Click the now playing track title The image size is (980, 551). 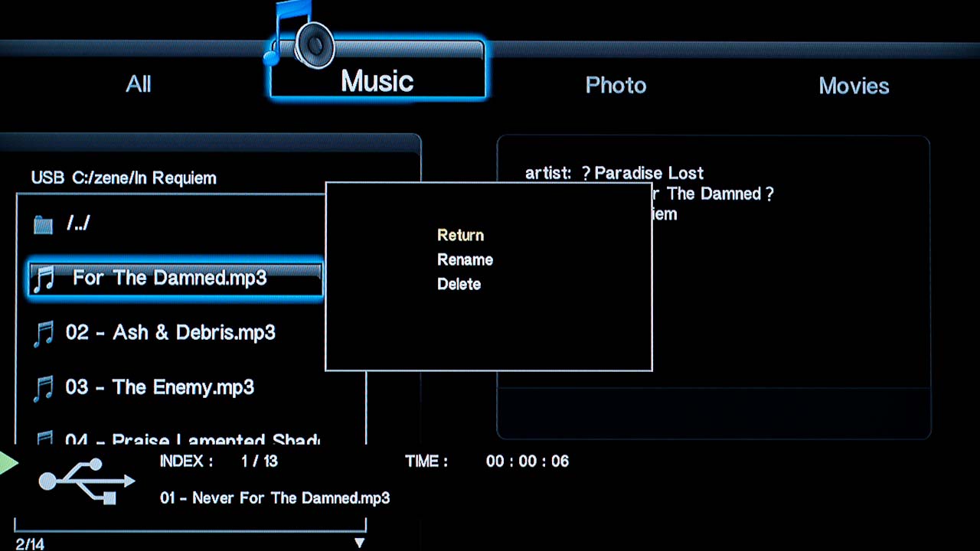pos(275,498)
